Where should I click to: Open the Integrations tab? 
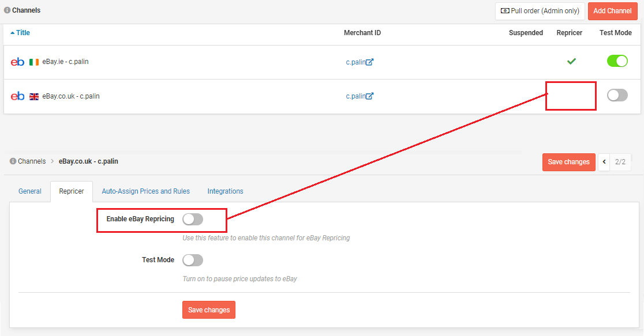(225, 191)
